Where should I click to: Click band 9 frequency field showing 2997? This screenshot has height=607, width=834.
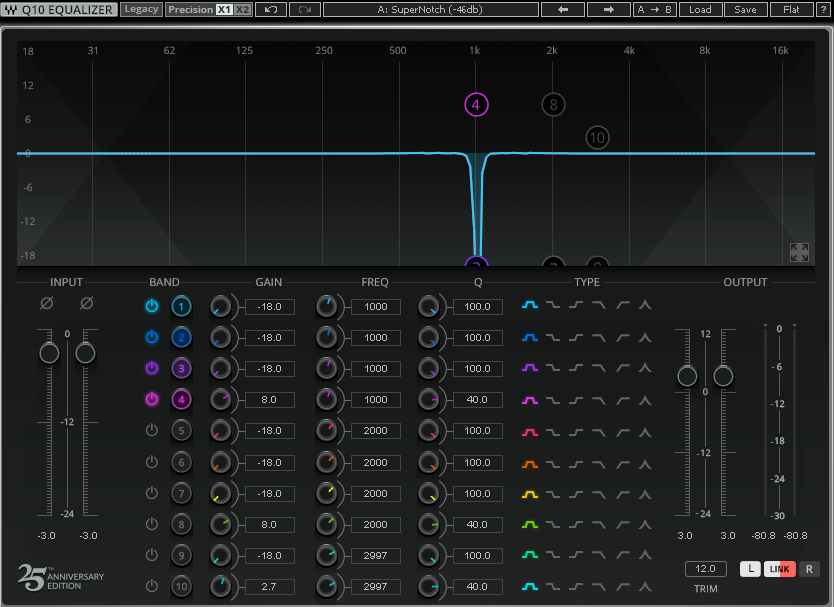click(x=376, y=556)
